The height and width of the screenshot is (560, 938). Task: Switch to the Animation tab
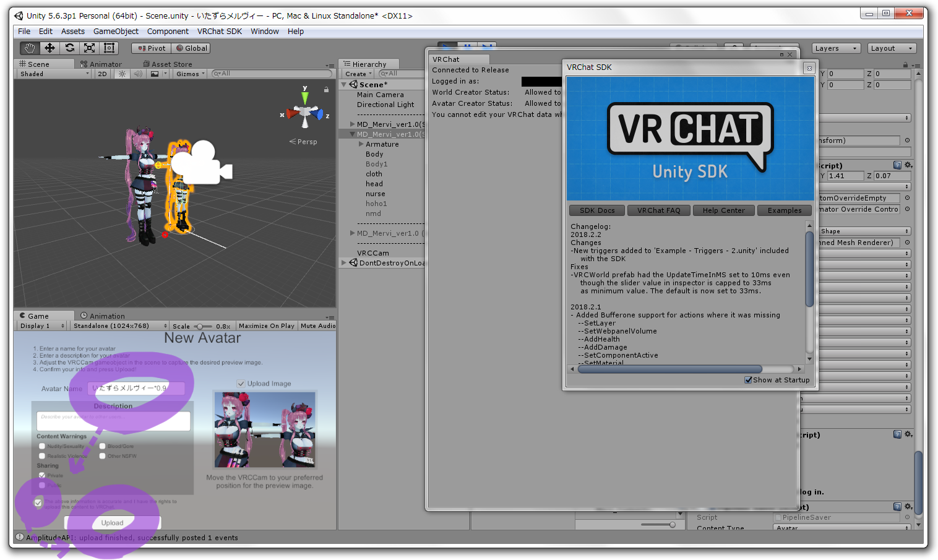pos(103,316)
